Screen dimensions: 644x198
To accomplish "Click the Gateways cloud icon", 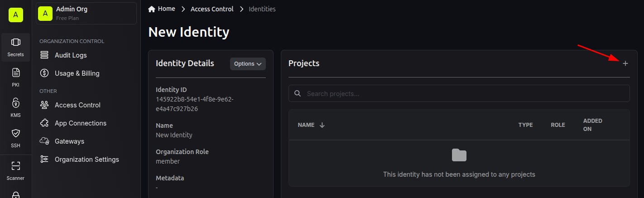I will coord(44,141).
